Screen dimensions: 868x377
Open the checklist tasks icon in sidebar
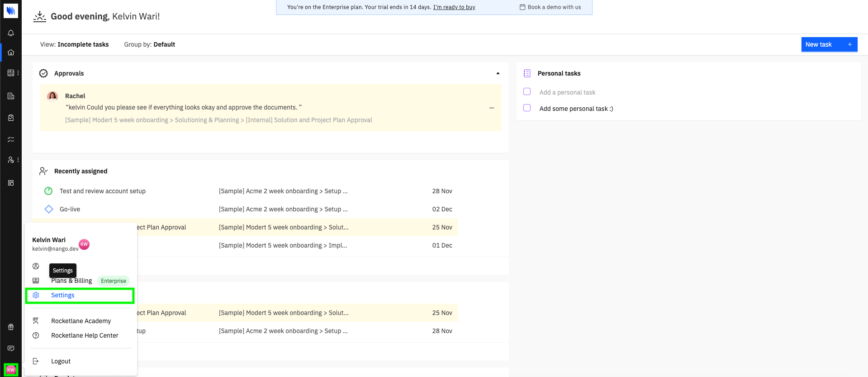[11, 139]
